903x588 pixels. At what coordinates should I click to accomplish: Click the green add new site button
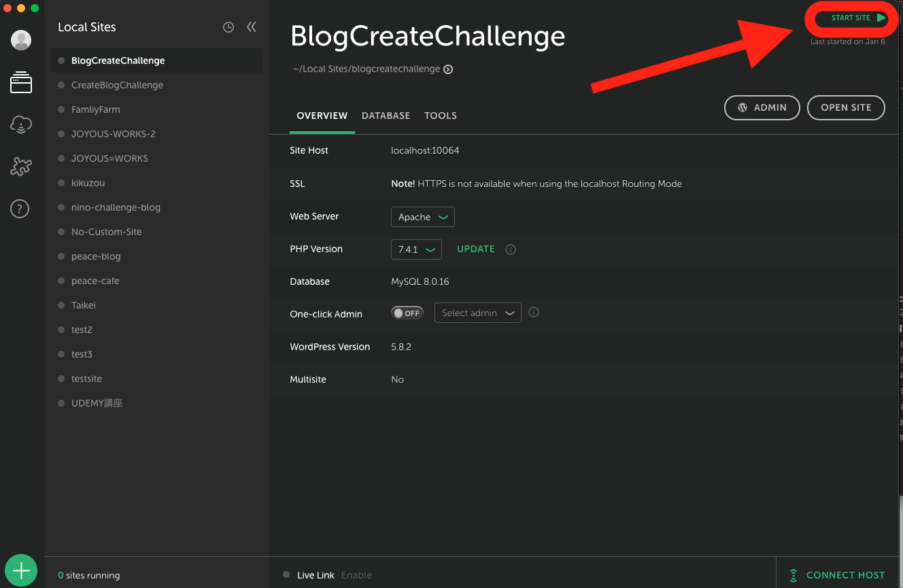click(22, 570)
